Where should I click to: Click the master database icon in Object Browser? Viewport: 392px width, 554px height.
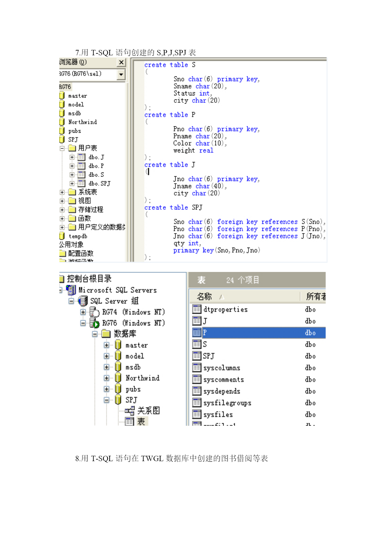pos(62,95)
